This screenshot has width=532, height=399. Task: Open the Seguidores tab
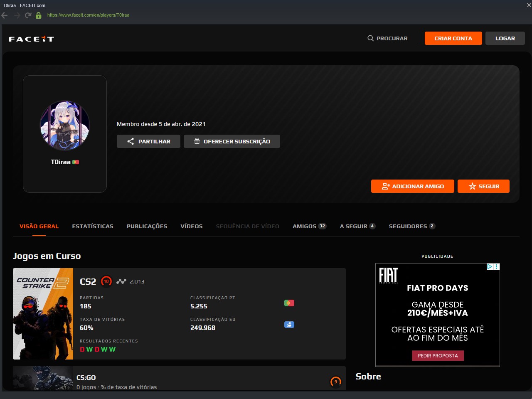pyautogui.click(x=412, y=226)
